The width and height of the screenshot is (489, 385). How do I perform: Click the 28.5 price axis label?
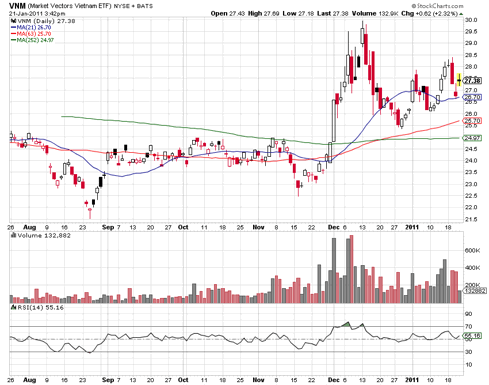[x=471, y=55]
